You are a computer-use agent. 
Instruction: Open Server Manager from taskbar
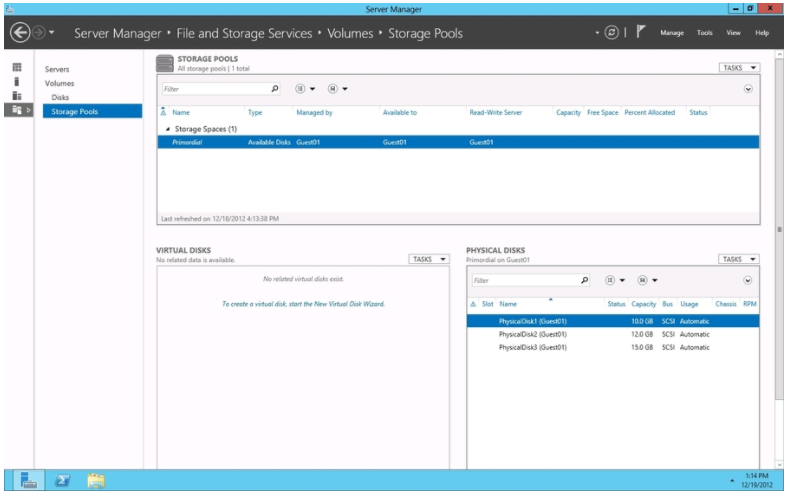tap(28, 481)
